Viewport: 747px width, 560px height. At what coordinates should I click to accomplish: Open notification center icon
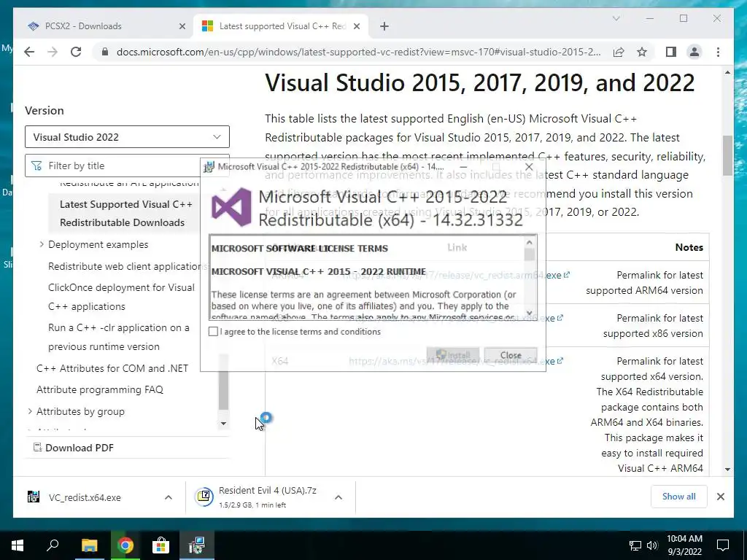[723, 545]
